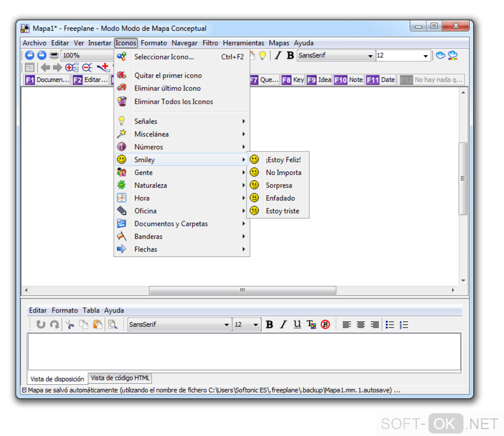Align note text right
The image size is (504, 436).
coord(375,324)
